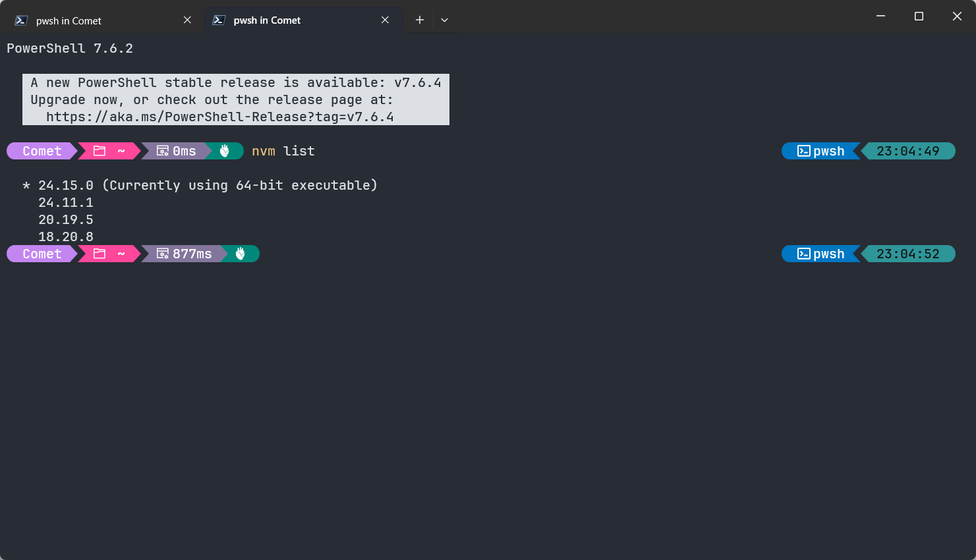Open a new tab with the plus button
Viewport: 976px width, 560px height.
[419, 20]
